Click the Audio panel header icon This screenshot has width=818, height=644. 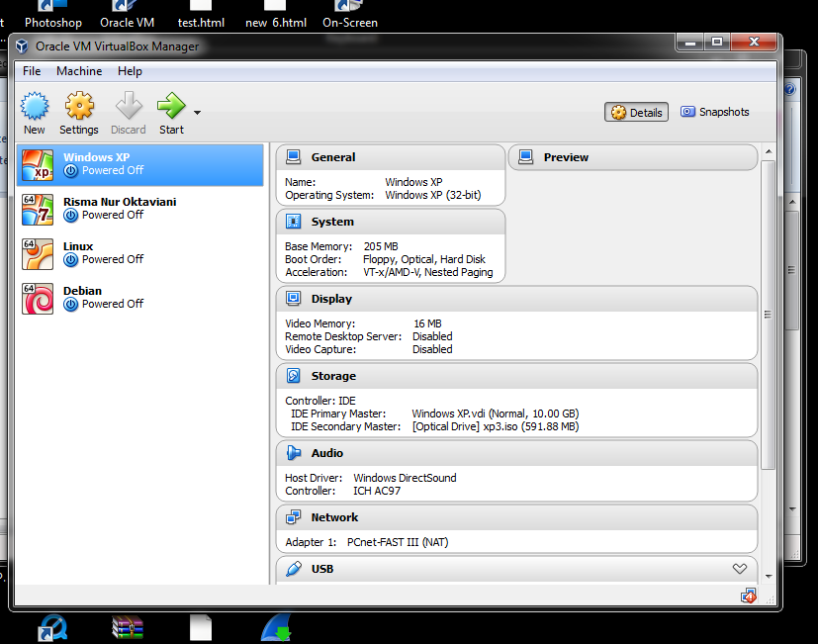pos(292,452)
